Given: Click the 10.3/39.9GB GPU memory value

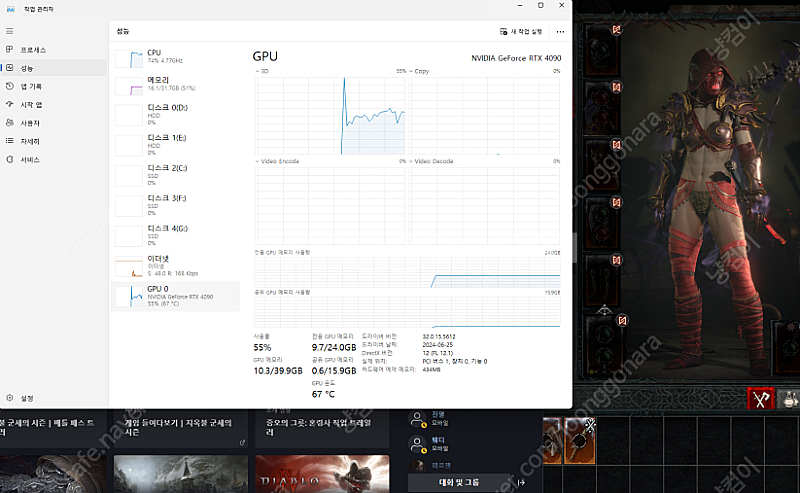Looking at the screenshot, I should [278, 371].
